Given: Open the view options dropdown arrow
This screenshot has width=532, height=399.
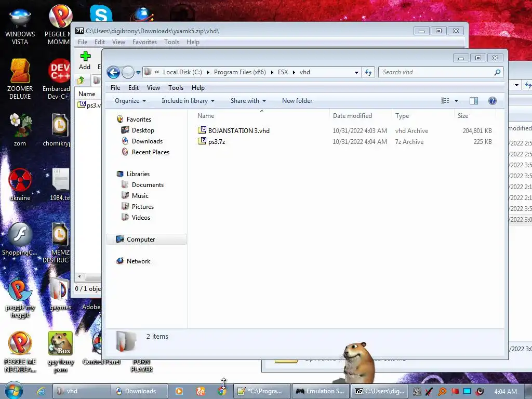Looking at the screenshot, I should pos(456,101).
